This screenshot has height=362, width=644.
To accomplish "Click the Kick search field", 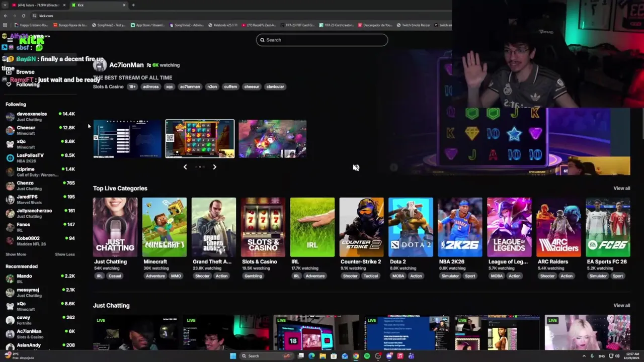I will pos(322,40).
